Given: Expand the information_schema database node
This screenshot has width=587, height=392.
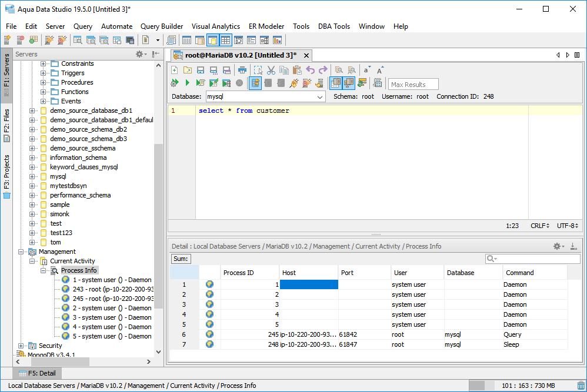Looking at the screenshot, I should click(32, 158).
